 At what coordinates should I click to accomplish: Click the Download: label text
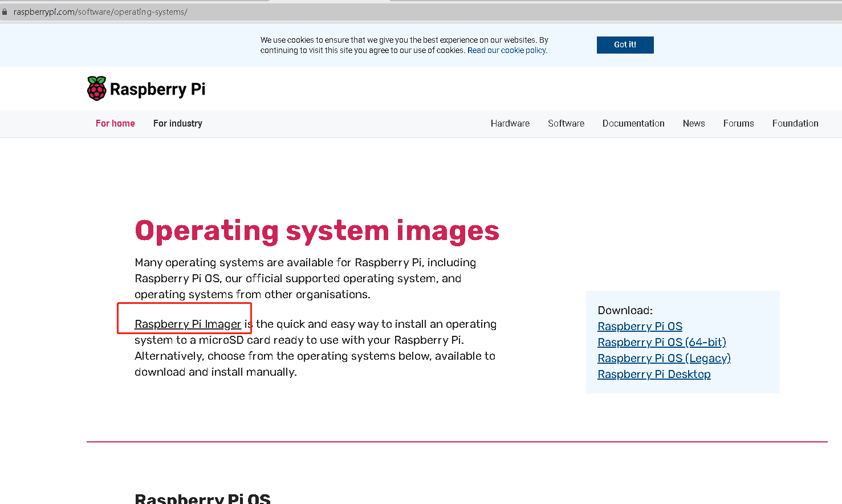pyautogui.click(x=625, y=310)
